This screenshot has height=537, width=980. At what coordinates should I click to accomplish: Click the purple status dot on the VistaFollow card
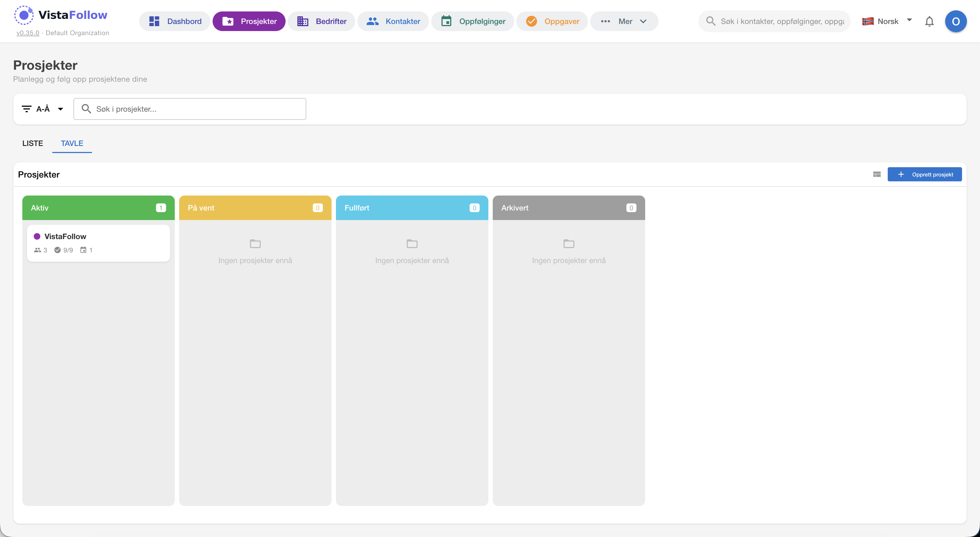coord(37,236)
